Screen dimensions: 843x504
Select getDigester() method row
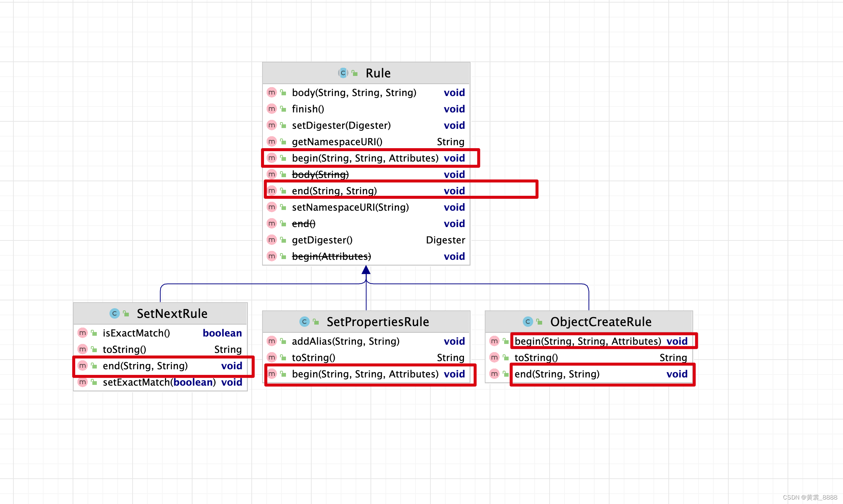point(366,240)
